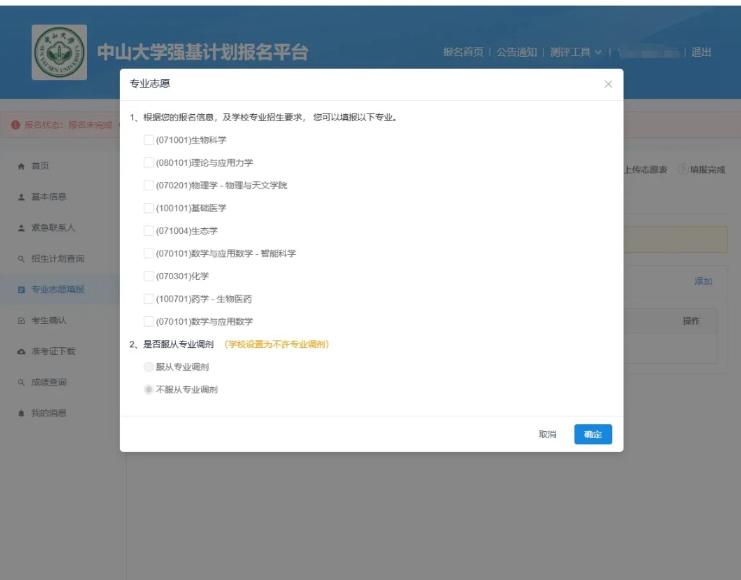Enable the (070301)化学 checkbox
This screenshot has width=741, height=580.
pyautogui.click(x=149, y=276)
